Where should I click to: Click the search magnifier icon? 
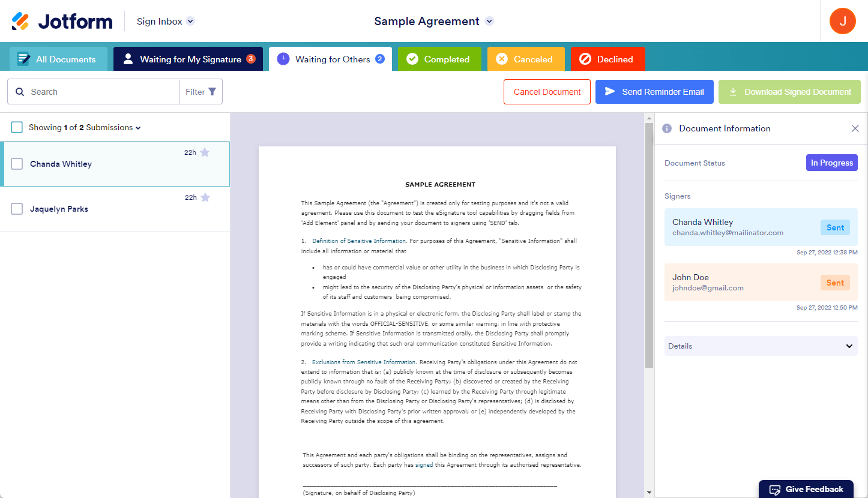tap(20, 92)
